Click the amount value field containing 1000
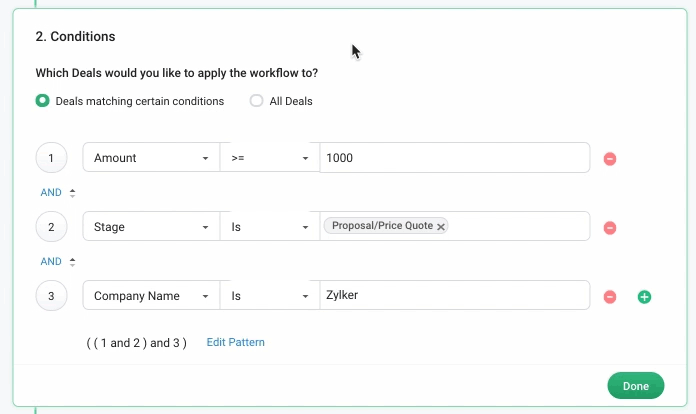696x414 pixels. pyautogui.click(x=455, y=158)
